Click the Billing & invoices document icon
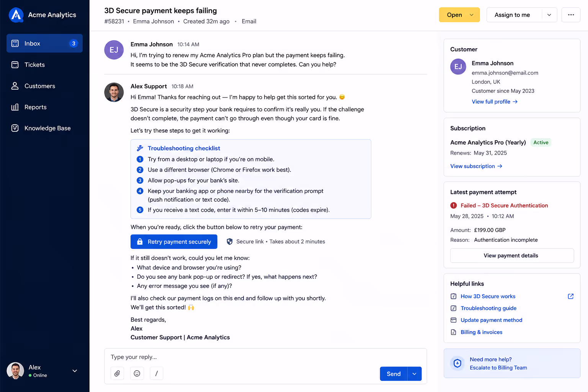Image resolution: width=588 pixels, height=392 pixels. 454,332
